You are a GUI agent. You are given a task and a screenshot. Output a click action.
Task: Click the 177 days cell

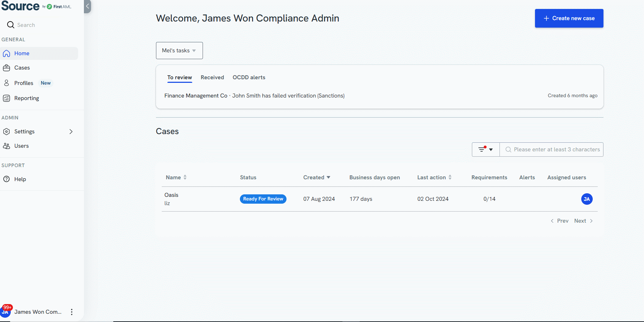click(361, 199)
